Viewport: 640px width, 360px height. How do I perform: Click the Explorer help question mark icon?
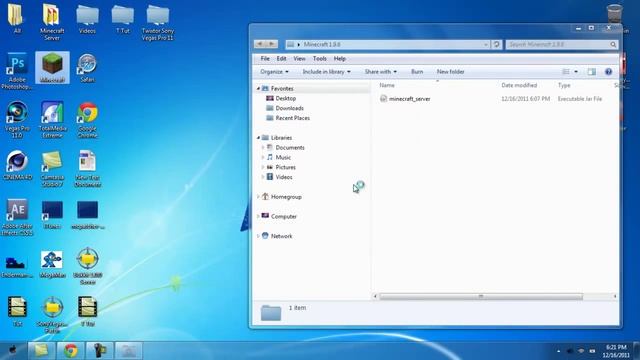608,72
